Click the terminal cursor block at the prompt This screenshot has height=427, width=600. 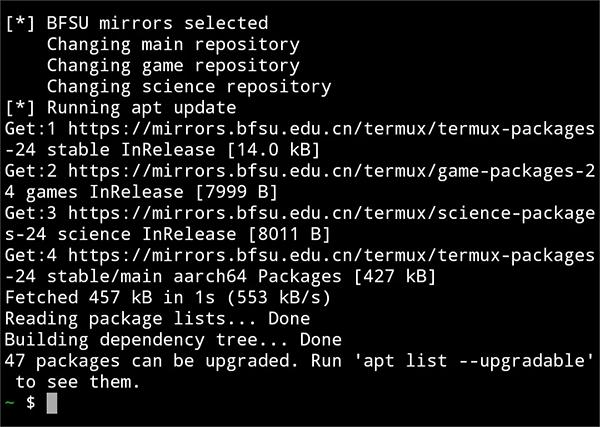(53, 403)
